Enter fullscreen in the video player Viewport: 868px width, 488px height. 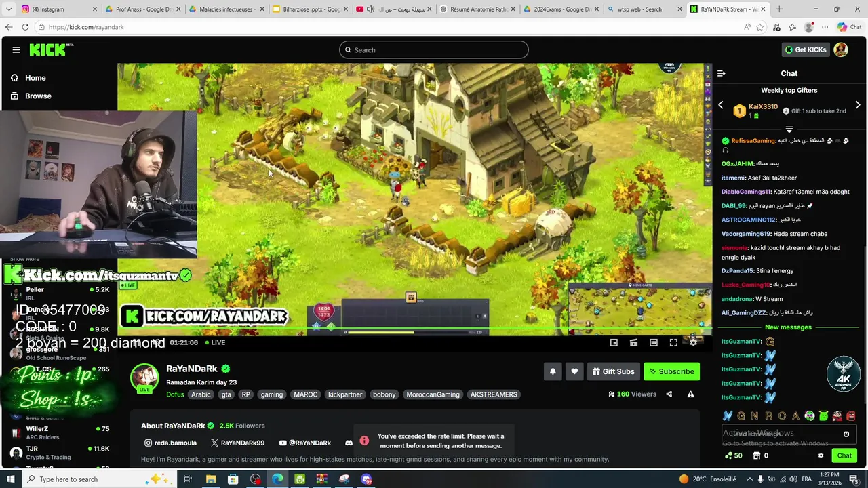(673, 342)
